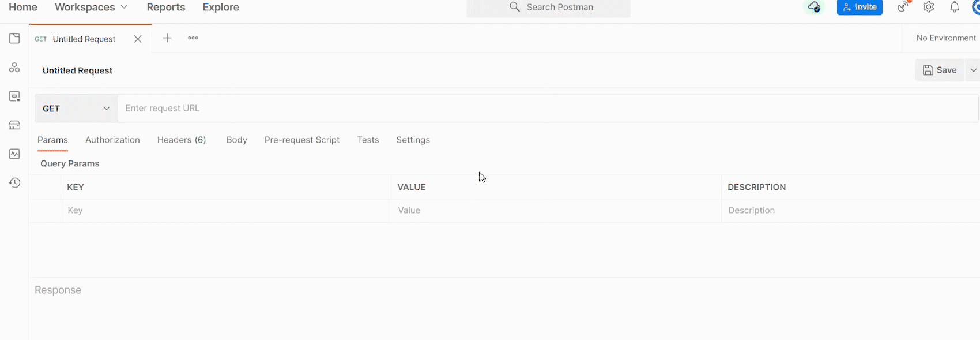Open the Mock Servers sidebar icon
The width and height of the screenshot is (980, 340).
click(14, 125)
